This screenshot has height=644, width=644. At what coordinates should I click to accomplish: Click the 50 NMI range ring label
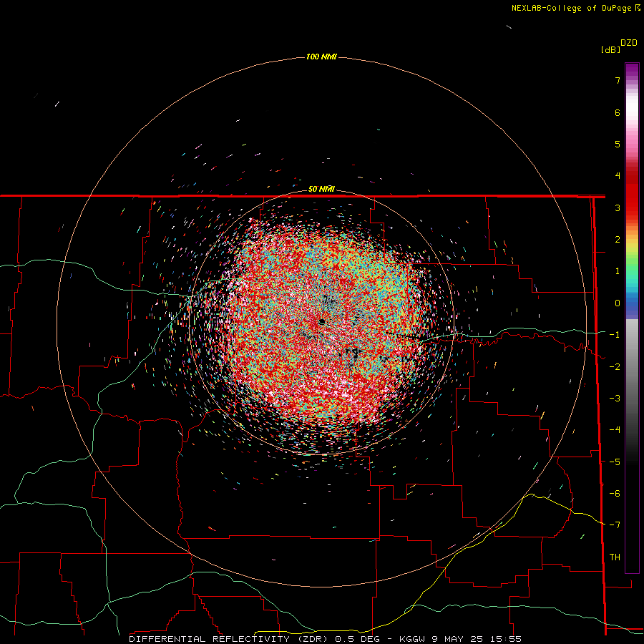tap(321, 189)
